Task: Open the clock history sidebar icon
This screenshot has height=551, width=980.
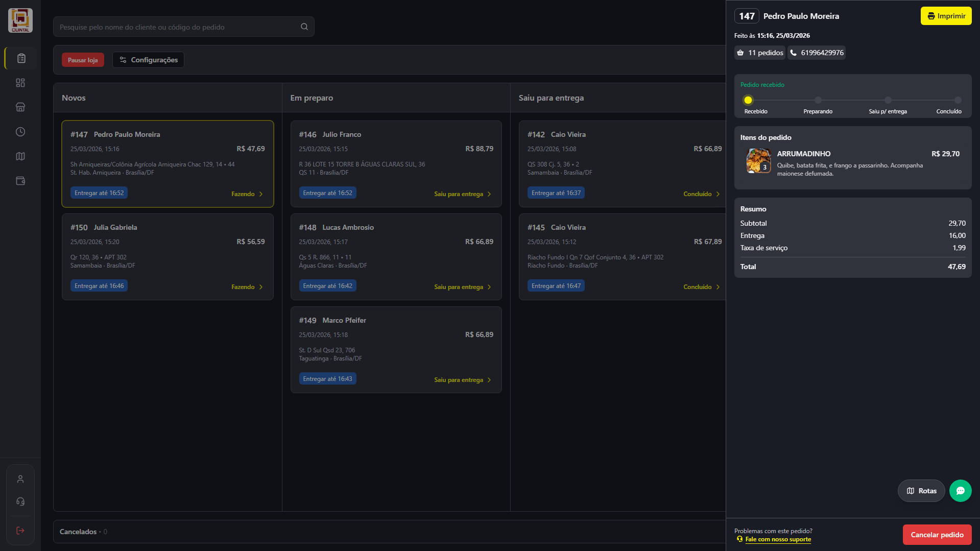Action: pyautogui.click(x=20, y=132)
